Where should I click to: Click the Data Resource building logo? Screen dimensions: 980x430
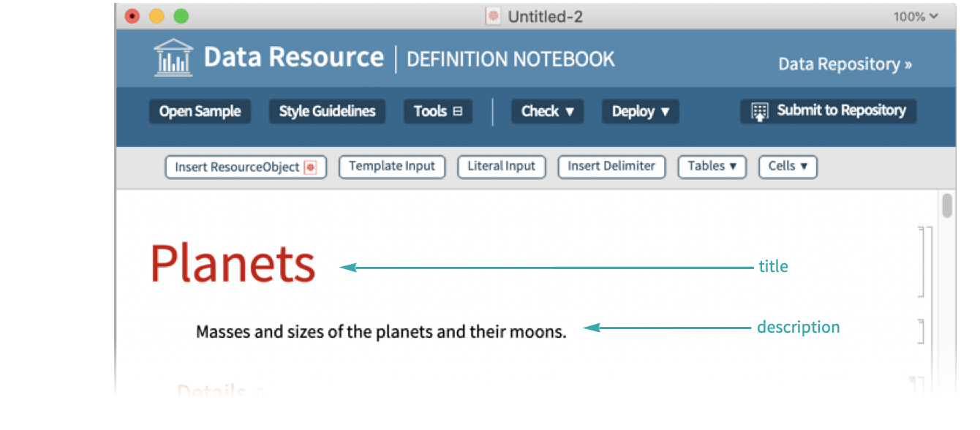pos(173,59)
